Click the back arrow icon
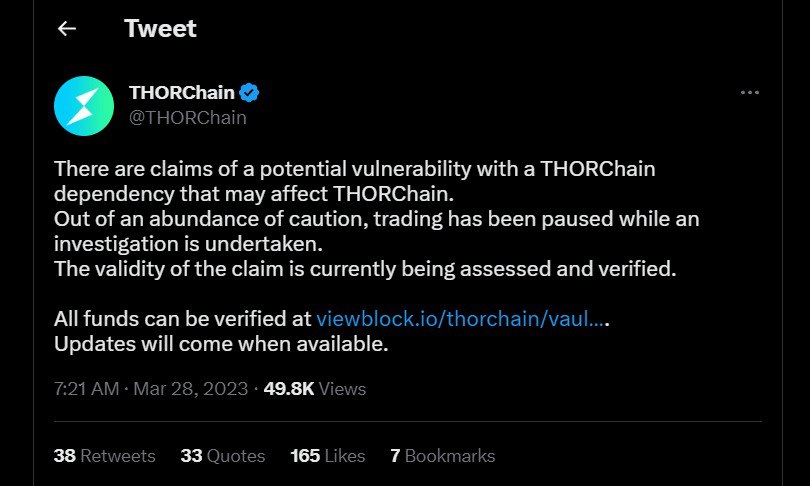810x486 pixels. (x=67, y=29)
